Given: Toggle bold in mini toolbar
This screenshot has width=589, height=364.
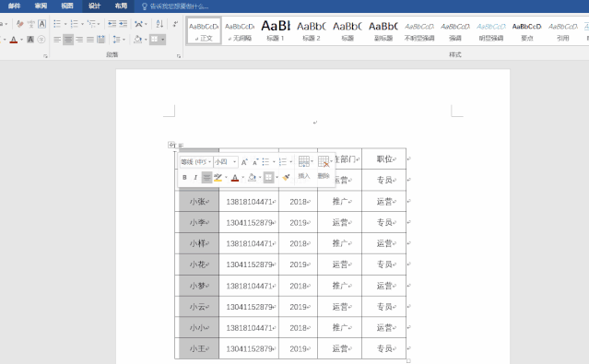Looking at the screenshot, I should pyautogui.click(x=184, y=177).
